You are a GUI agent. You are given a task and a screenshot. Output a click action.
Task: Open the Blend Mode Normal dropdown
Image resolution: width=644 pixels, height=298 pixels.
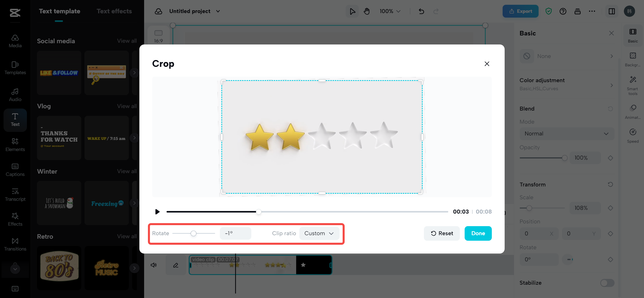click(567, 133)
